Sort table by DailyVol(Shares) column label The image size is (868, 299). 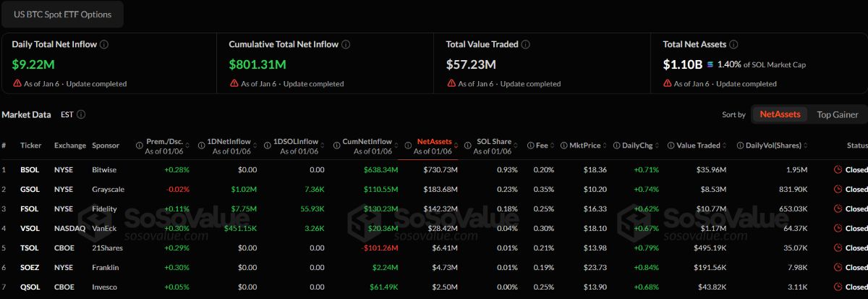click(775, 145)
